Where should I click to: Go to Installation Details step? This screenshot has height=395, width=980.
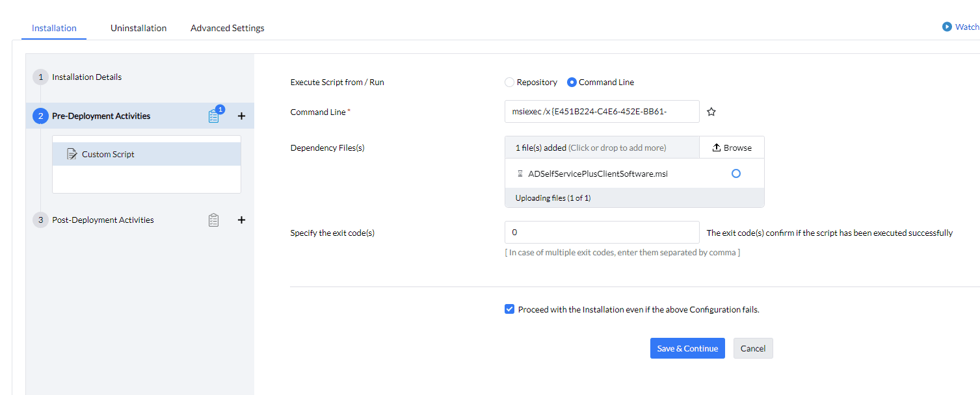click(86, 77)
